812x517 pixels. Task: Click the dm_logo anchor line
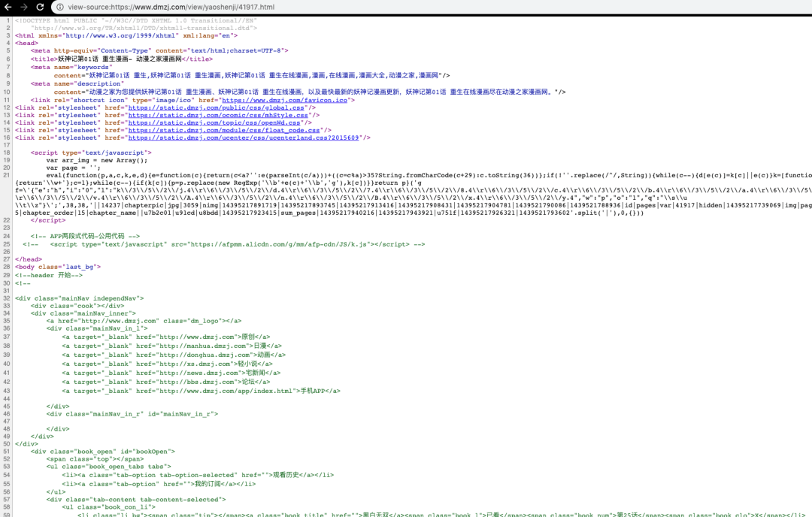[x=144, y=321]
